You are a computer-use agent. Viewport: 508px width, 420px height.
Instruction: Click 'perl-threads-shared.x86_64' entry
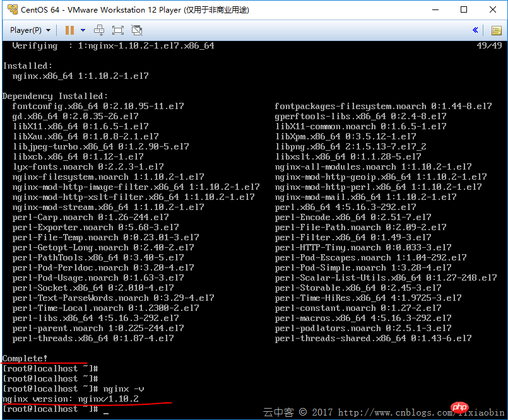pos(373,339)
